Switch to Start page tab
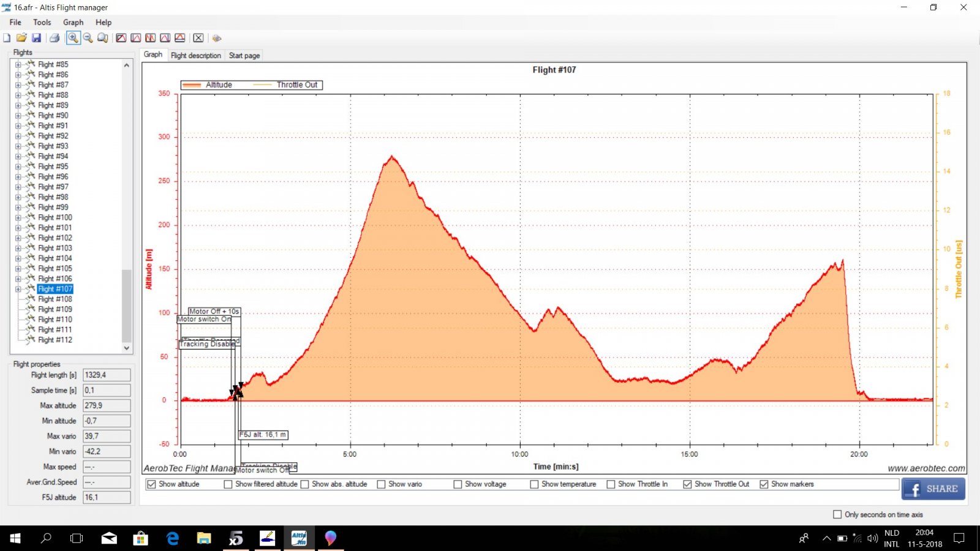980x551 pixels. pos(244,56)
